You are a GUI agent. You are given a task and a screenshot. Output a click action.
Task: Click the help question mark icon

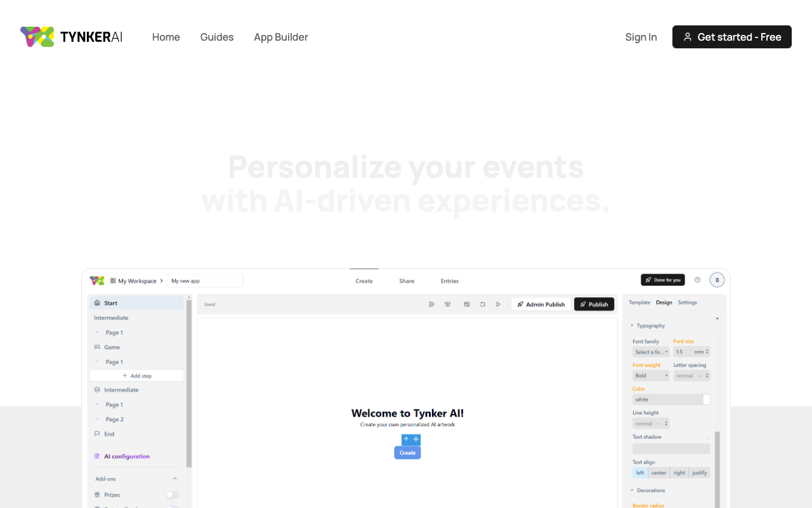pyautogui.click(x=697, y=280)
